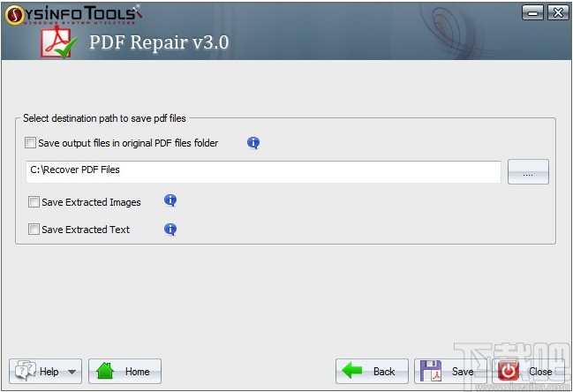Minimize the PDF Repair window
The width and height of the screenshot is (573, 392).
532,12
